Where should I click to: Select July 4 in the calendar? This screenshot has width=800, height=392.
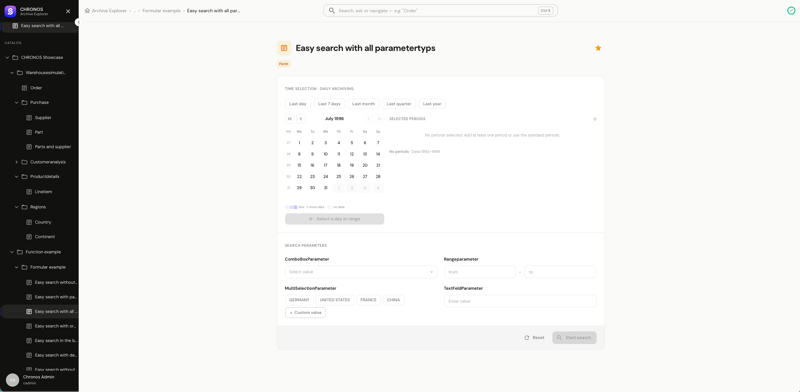tap(339, 143)
